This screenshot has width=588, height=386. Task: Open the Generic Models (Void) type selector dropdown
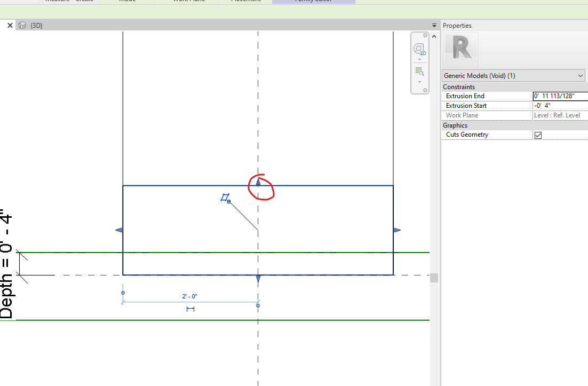[581, 75]
